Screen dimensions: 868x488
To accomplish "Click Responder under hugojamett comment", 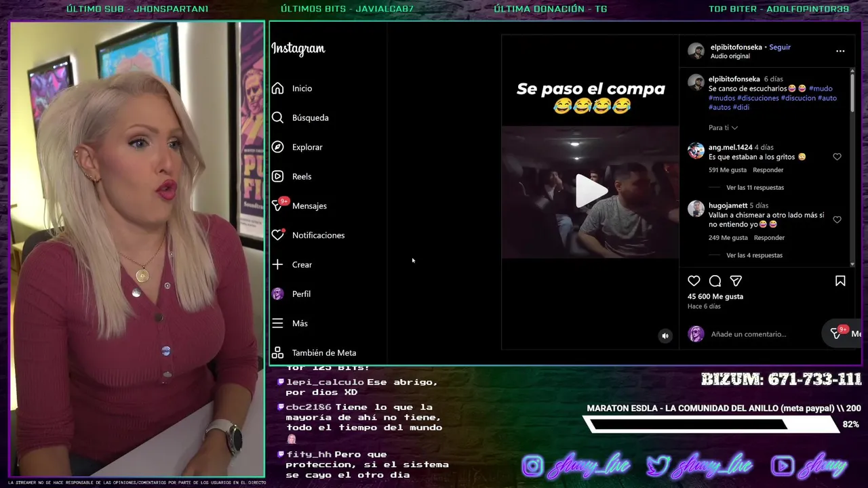I will pyautogui.click(x=769, y=238).
